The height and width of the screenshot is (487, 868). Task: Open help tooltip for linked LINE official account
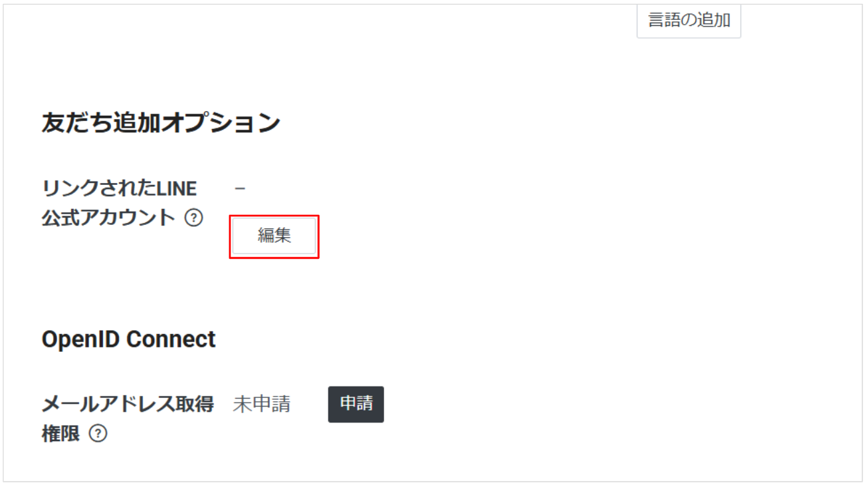[193, 218]
